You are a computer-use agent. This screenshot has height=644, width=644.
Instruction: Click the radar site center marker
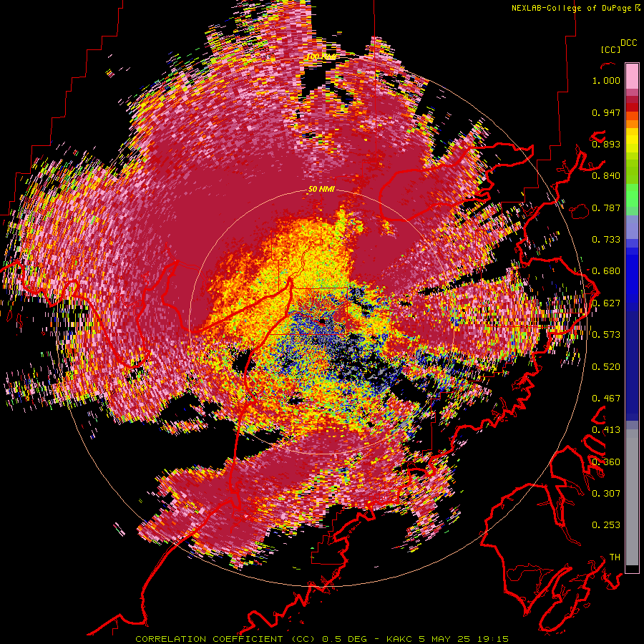pyautogui.click(x=321, y=321)
